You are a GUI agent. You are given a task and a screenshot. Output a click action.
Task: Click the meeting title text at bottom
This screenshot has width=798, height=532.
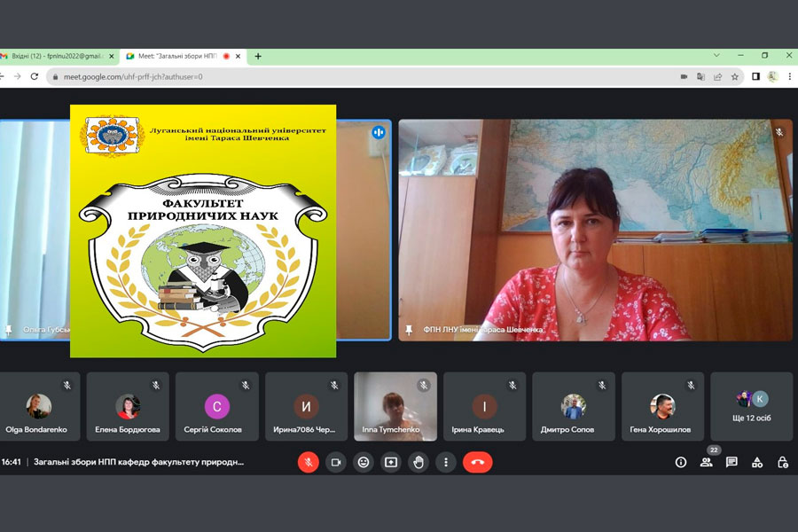point(139,462)
